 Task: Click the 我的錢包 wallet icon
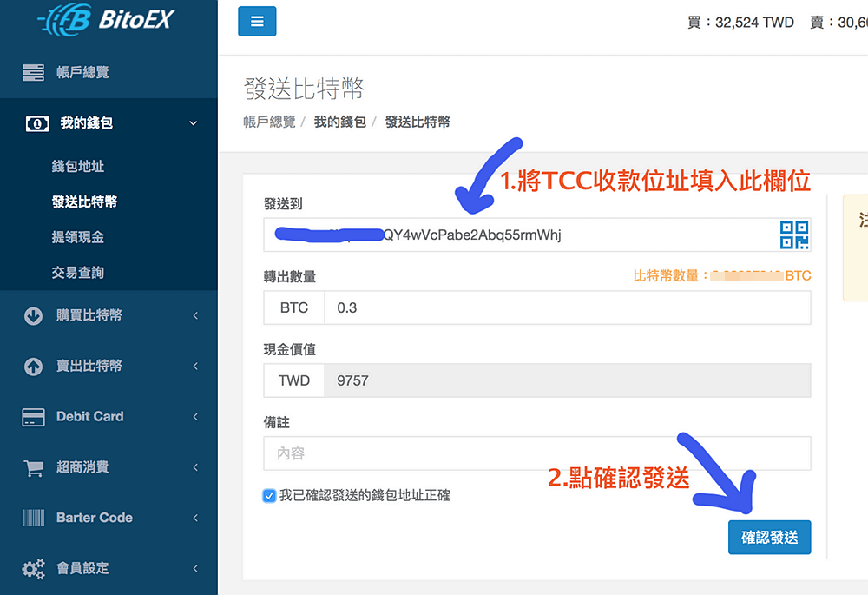pyautogui.click(x=35, y=123)
